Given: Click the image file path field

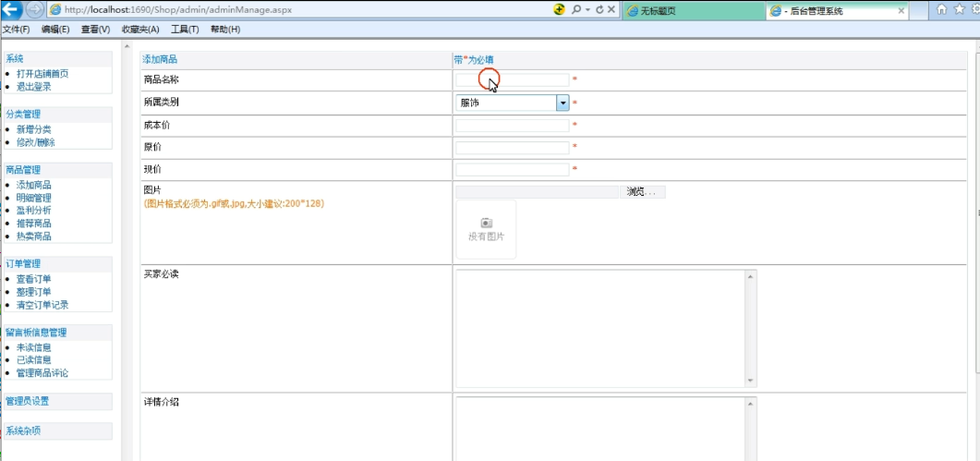Looking at the screenshot, I should click(x=538, y=192).
